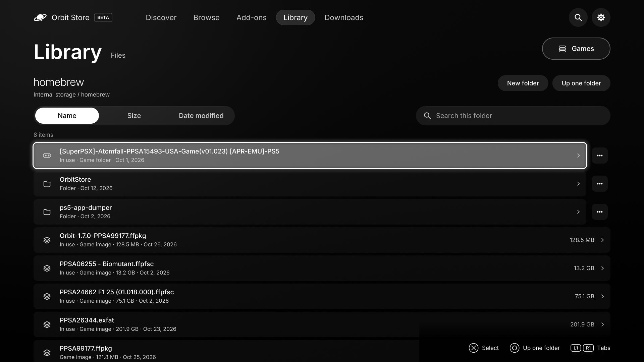644x362 pixels.
Task: Expand Atomfall game folder chevron
Action: pos(578,156)
